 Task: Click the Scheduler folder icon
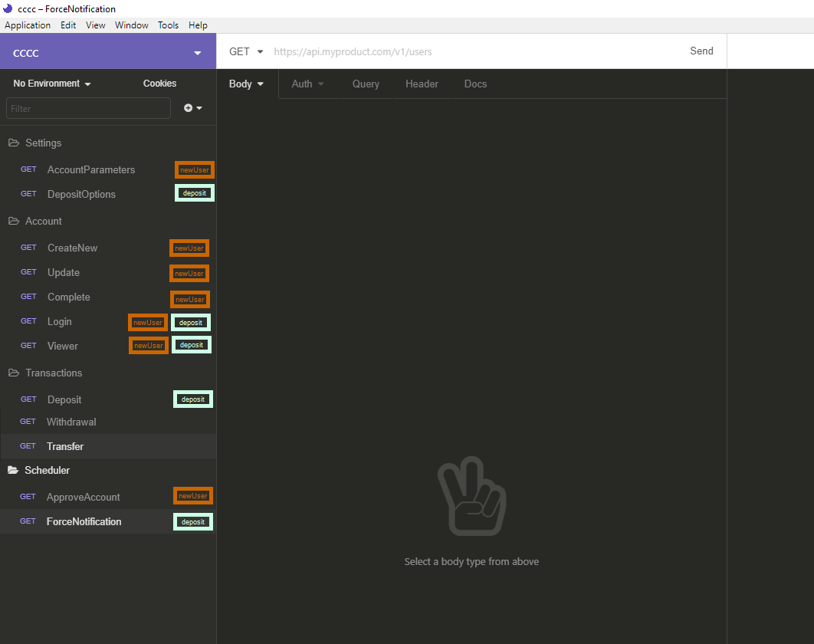click(12, 470)
